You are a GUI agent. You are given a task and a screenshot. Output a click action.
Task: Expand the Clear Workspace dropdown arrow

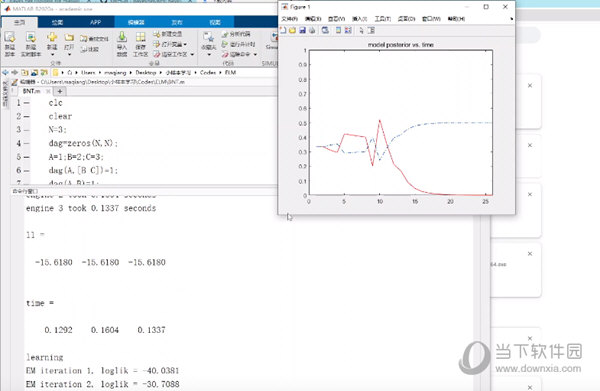192,54
